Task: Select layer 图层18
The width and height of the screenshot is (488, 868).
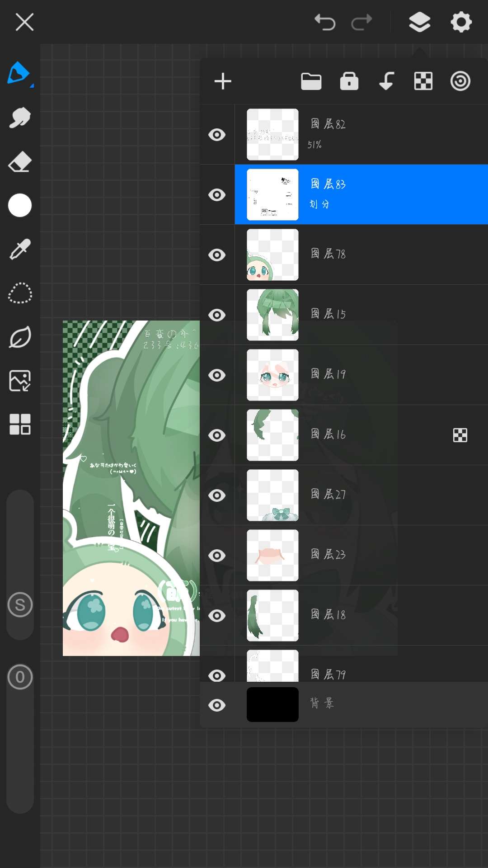Action: pos(361,616)
